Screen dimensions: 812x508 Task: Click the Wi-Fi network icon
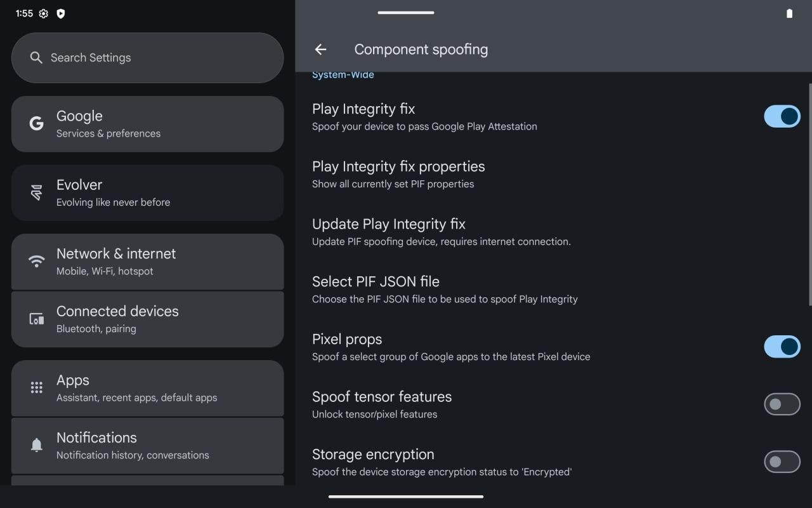click(37, 261)
